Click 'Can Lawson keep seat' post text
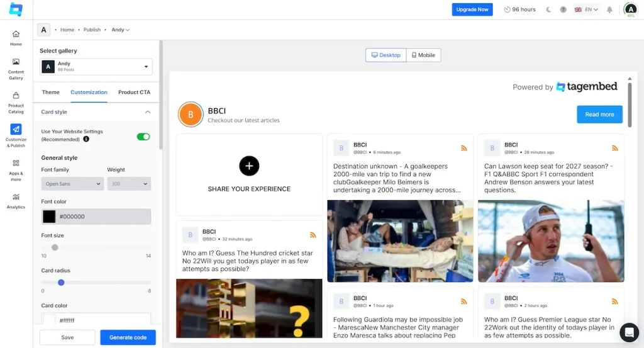644x348 pixels. (x=548, y=178)
